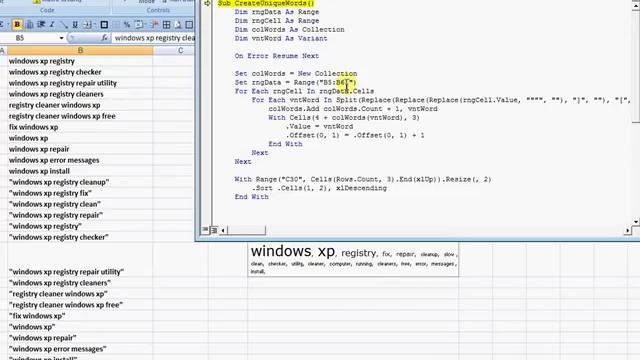This screenshot has width=640, height=360.
Task: Click the 'For Each rngCell In rngData.Cells' line
Action: pyautogui.click(x=304, y=91)
